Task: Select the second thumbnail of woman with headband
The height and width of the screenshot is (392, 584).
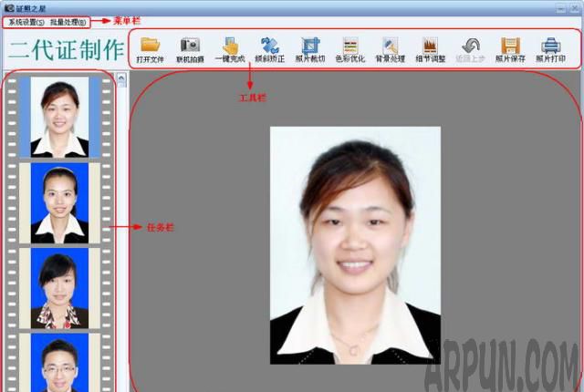Action: tap(59, 202)
